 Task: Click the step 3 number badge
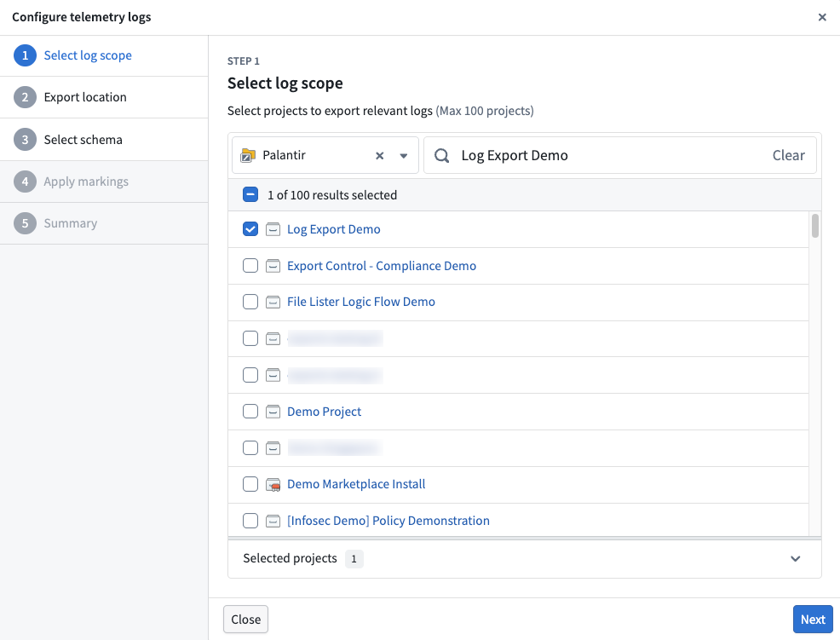pyautogui.click(x=25, y=140)
